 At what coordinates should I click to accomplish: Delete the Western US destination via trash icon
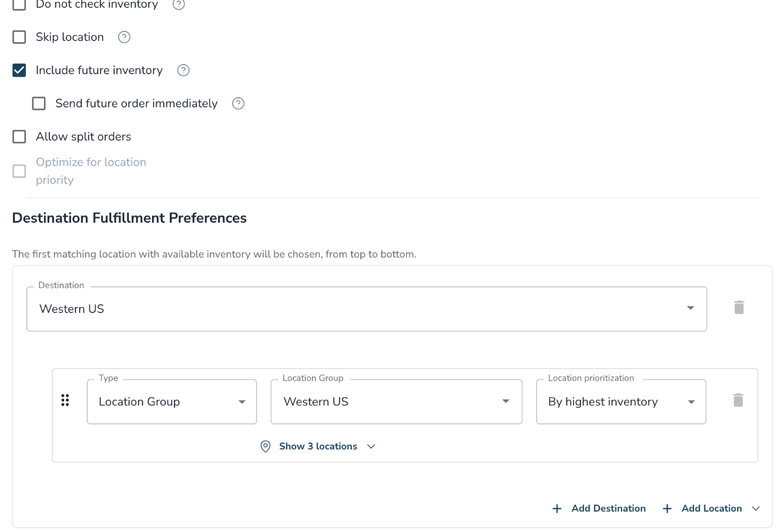[738, 308]
